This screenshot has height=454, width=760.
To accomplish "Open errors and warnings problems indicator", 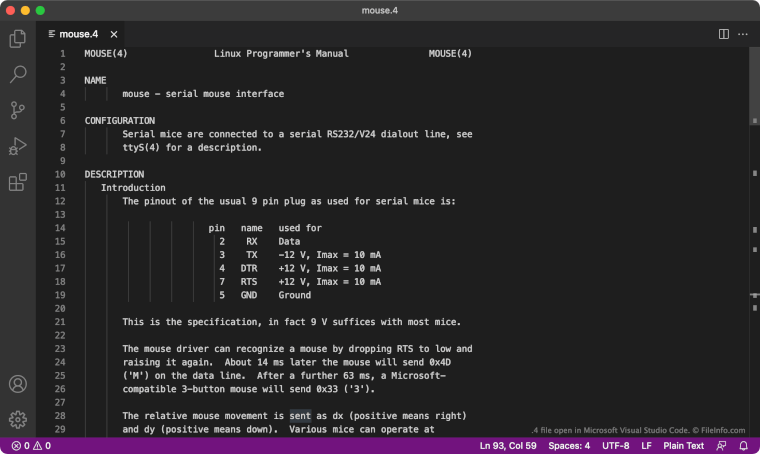I will [x=30, y=445].
